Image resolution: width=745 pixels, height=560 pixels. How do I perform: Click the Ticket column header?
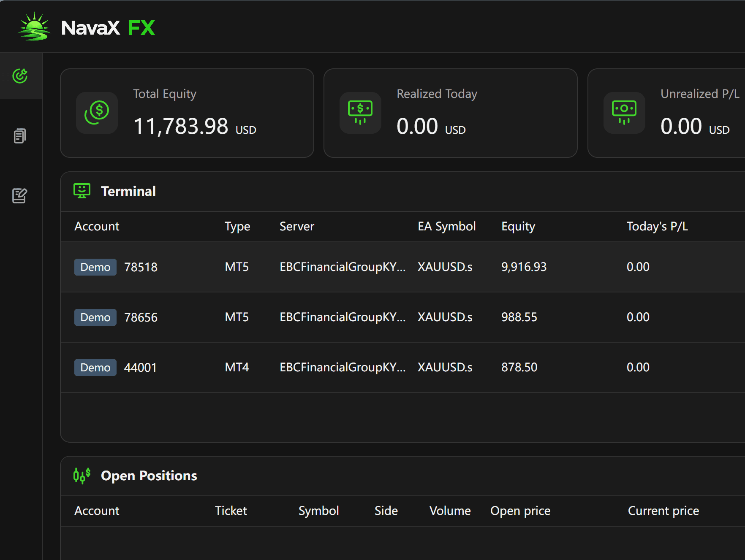coord(231,511)
